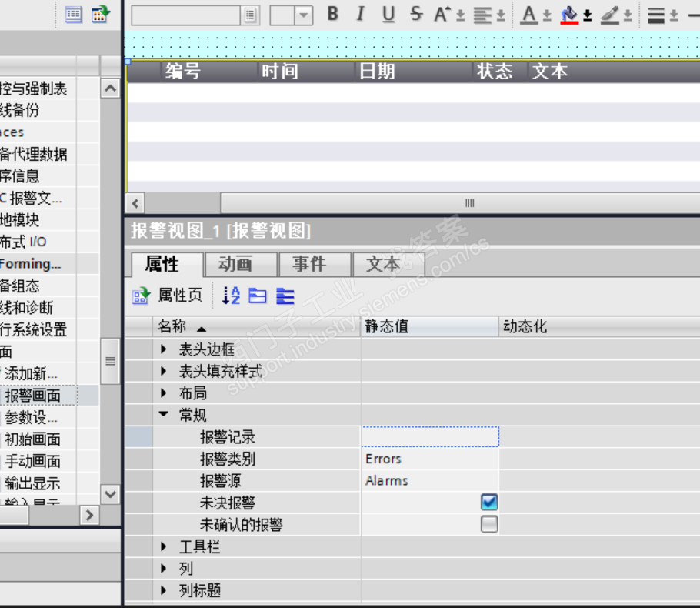The height and width of the screenshot is (608, 700).
Task: Click the border line color pencil icon
Action: [x=610, y=15]
